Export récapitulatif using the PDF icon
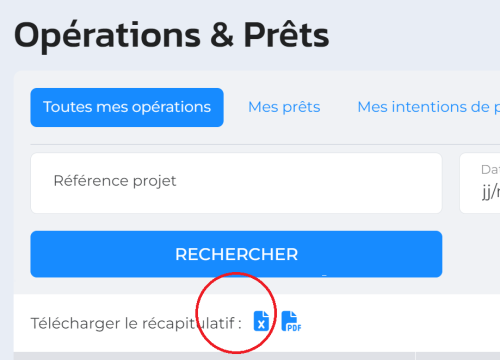 coord(291,321)
